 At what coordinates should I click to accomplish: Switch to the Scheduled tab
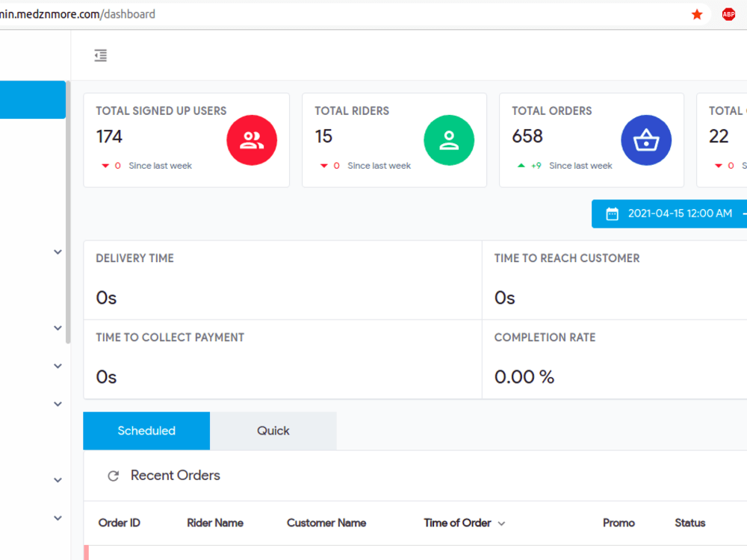[x=146, y=431]
